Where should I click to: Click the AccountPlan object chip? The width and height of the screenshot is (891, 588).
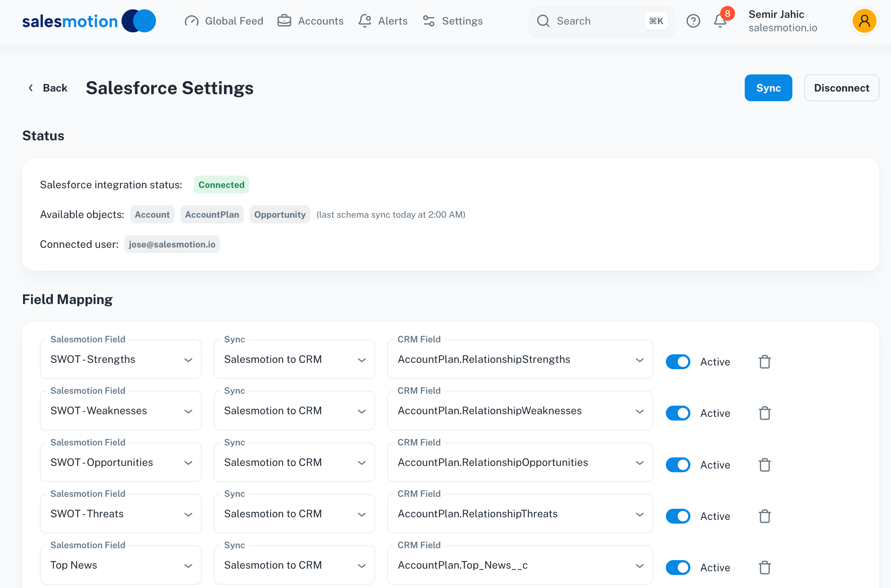212,214
